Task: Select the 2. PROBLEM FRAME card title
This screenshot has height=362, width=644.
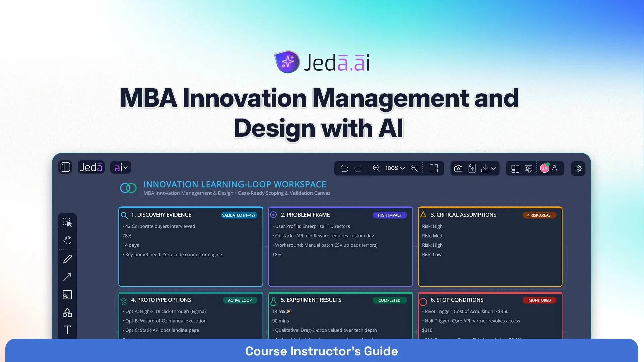Action: coord(305,215)
